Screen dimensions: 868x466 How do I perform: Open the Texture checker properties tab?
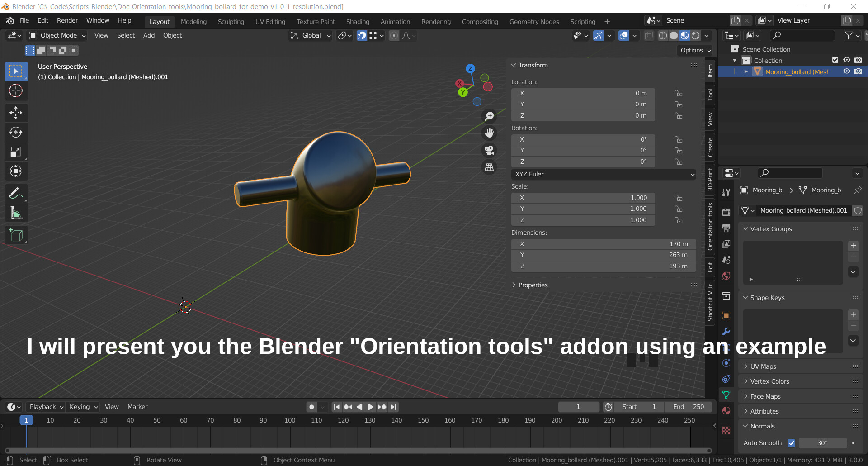click(726, 430)
